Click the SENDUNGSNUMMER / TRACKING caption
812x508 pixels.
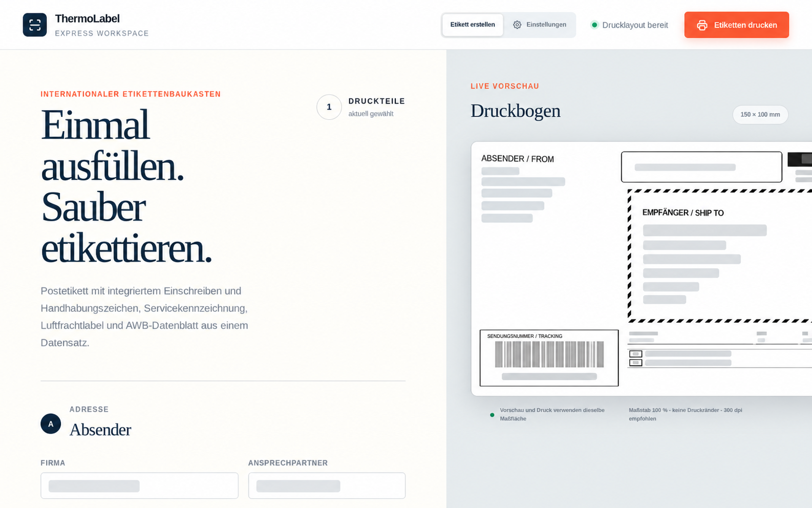pyautogui.click(x=525, y=336)
